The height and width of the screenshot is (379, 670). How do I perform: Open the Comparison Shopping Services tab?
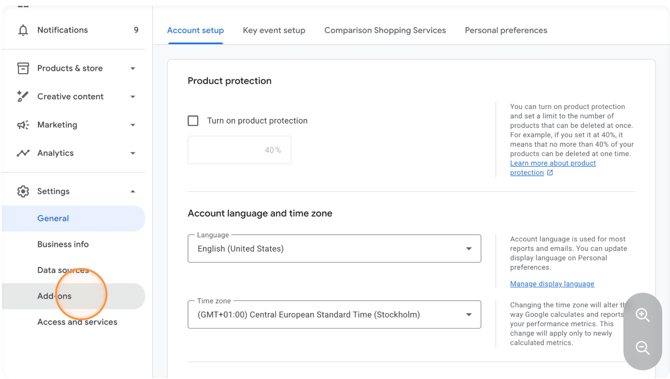coord(385,30)
